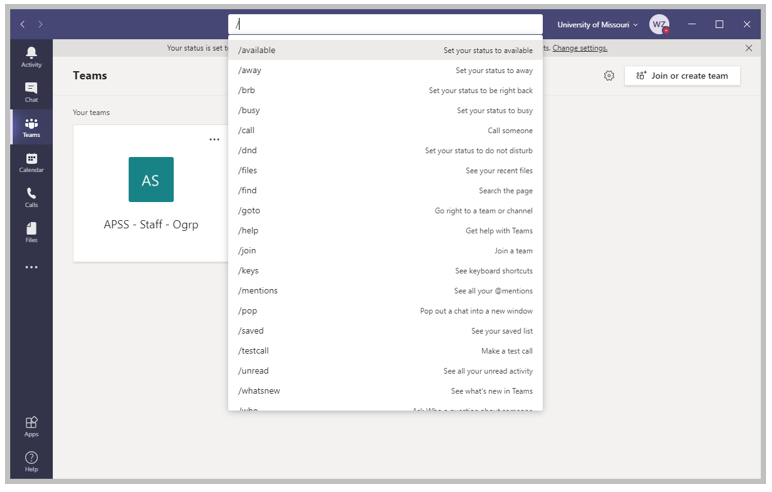
Task: Show more apps ellipsis in sidebar
Action: tap(31, 267)
